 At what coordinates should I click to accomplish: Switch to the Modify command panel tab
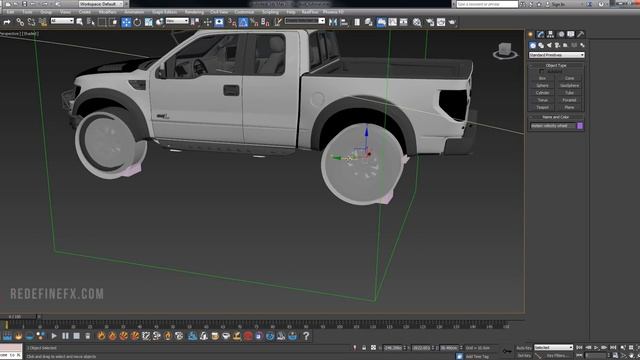(x=540, y=34)
